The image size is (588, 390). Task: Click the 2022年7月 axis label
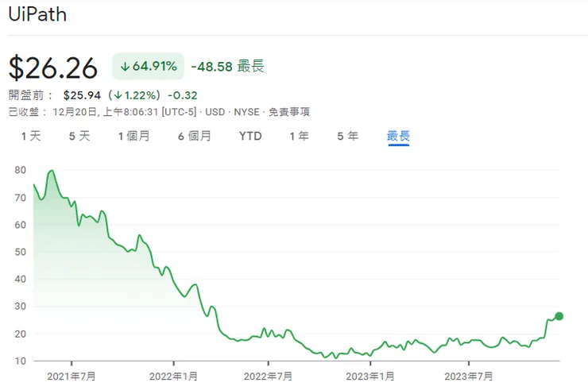pyautogui.click(x=268, y=376)
